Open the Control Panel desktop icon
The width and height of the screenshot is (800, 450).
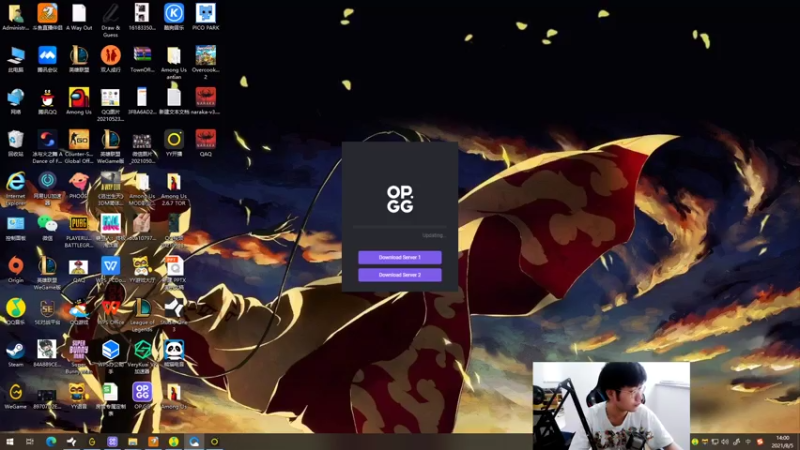[15, 228]
